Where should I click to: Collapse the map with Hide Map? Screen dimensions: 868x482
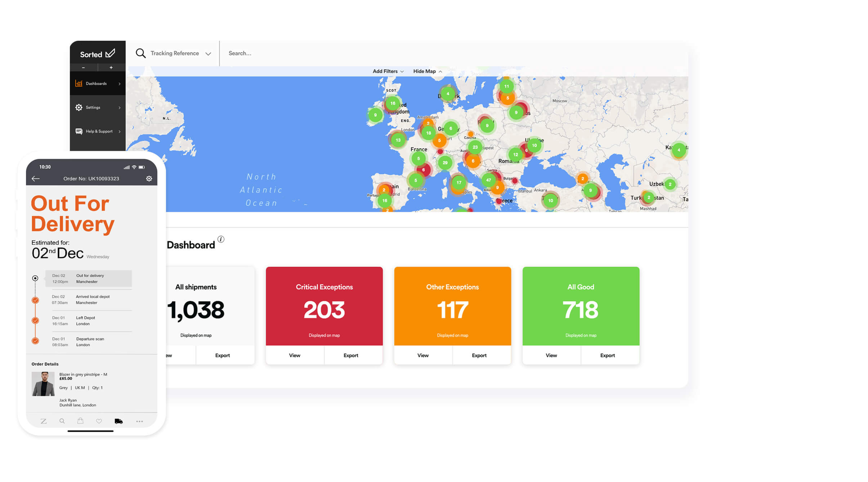[x=428, y=71]
